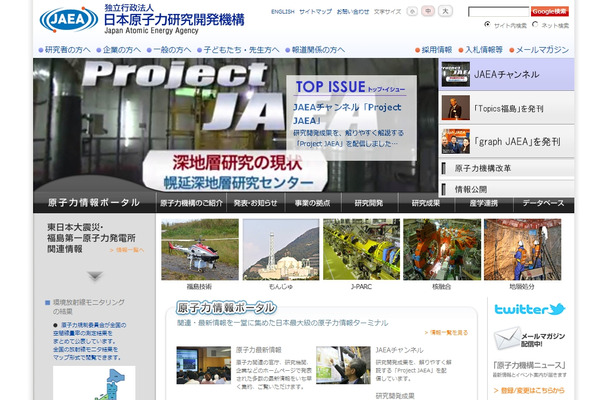Focus the Google search text field
610x400 pixels.
pyautogui.click(x=498, y=12)
